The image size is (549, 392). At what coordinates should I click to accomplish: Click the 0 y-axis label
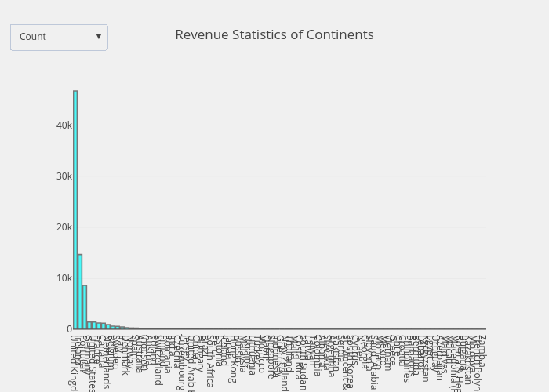(x=69, y=329)
